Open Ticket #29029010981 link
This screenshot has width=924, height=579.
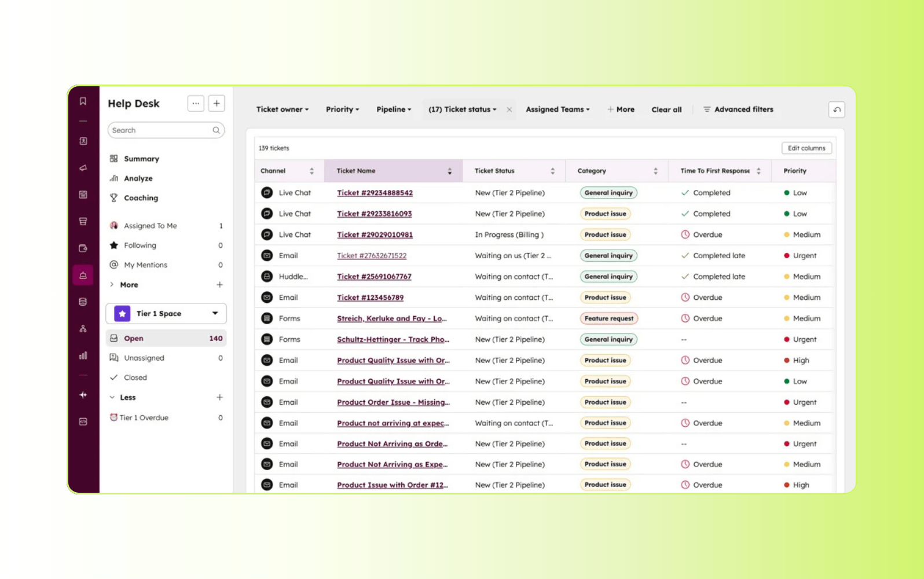(375, 234)
